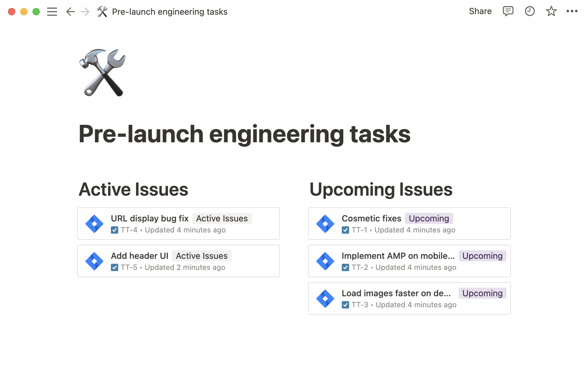Click Pre-launch engineering tasks in the title bar
Image resolution: width=588 pixels, height=368 pixels.
point(169,11)
